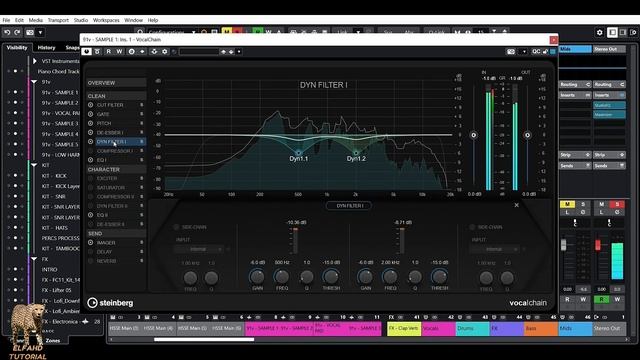Toggle EQ I module power
Image resolution: width=640 pixels, height=360 pixels.
[91, 160]
